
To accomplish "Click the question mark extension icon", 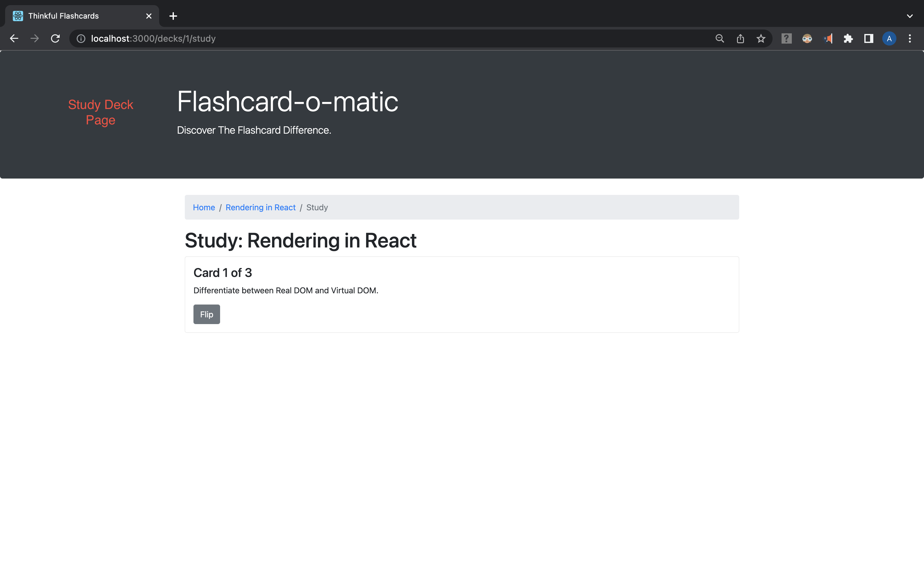I will 787,38.
